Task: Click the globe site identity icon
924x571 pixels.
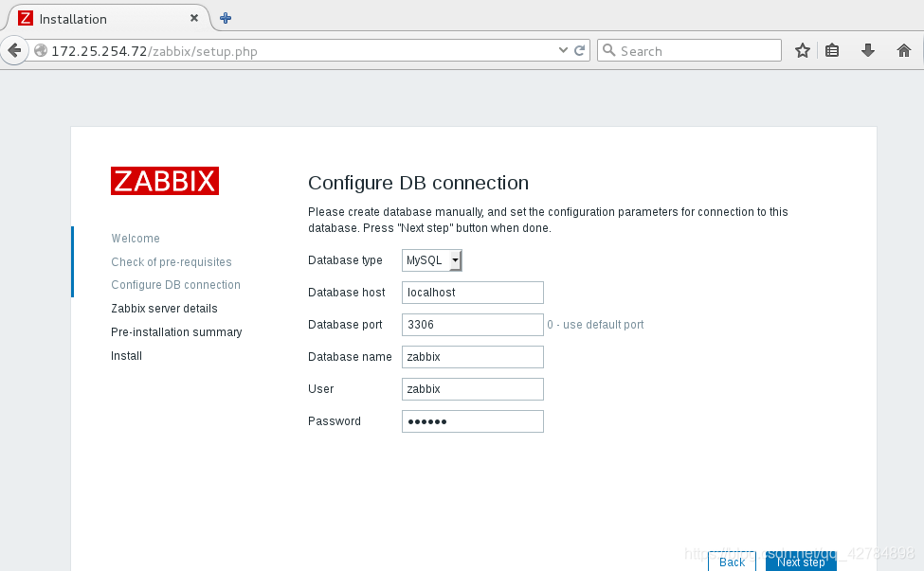Action: coord(40,50)
